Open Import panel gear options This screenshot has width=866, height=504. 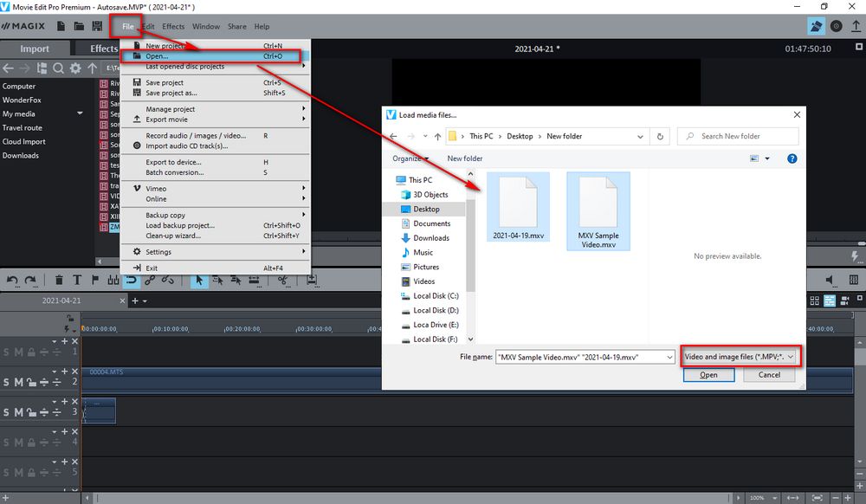75,68
